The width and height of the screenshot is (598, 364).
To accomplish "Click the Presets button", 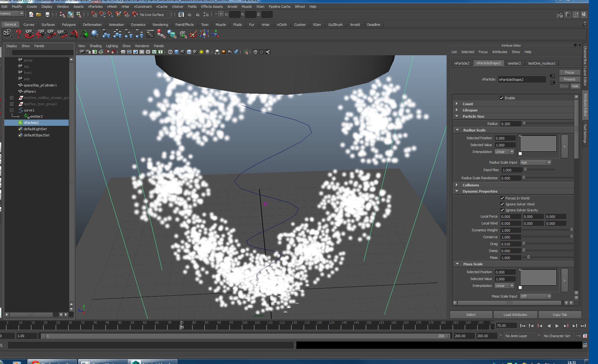I will (569, 79).
